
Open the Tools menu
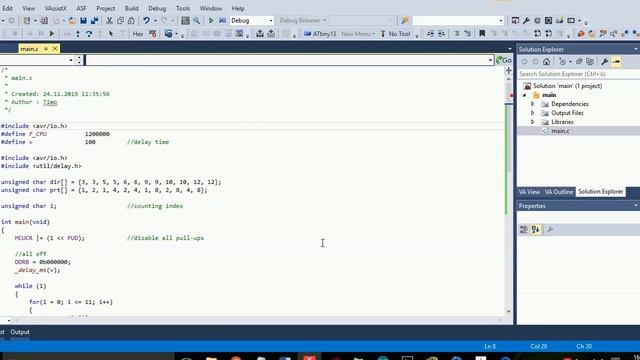(x=183, y=8)
